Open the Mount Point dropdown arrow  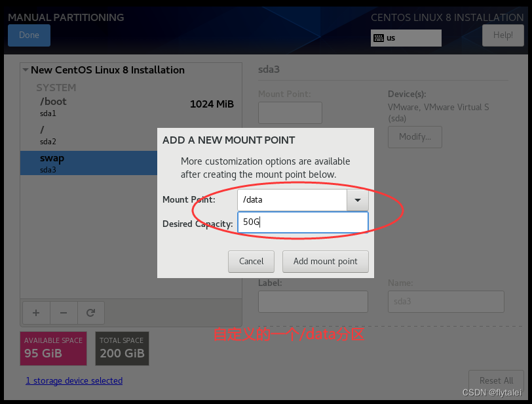357,200
